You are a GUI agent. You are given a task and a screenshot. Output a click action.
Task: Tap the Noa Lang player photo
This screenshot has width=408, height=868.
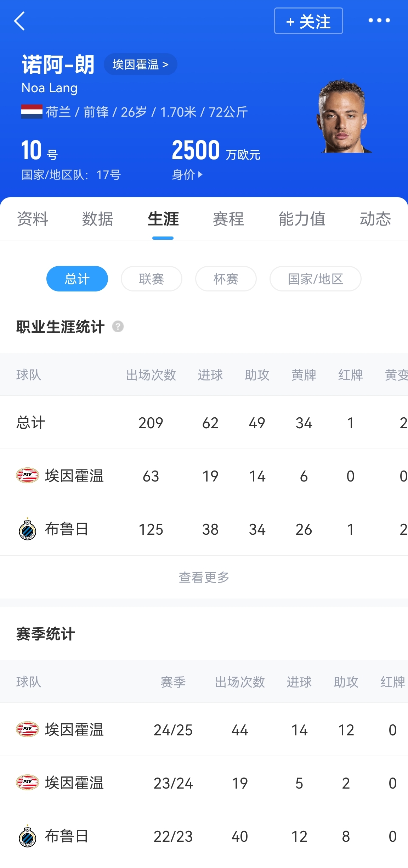coord(342,116)
